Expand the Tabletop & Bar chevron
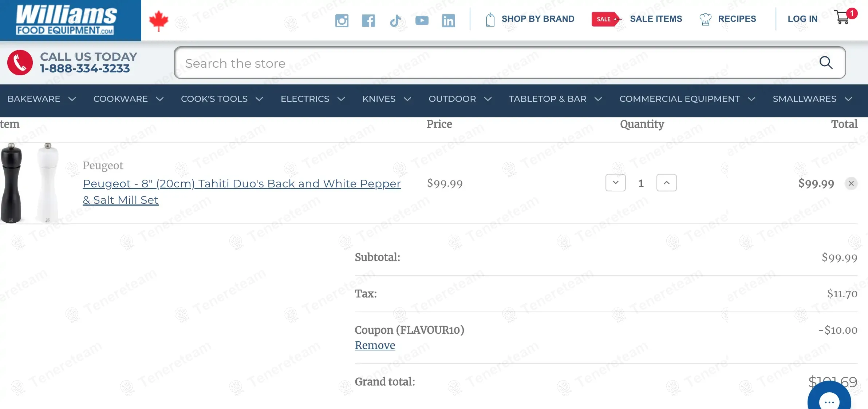Image resolution: width=868 pixels, height=409 pixels. [x=598, y=99]
